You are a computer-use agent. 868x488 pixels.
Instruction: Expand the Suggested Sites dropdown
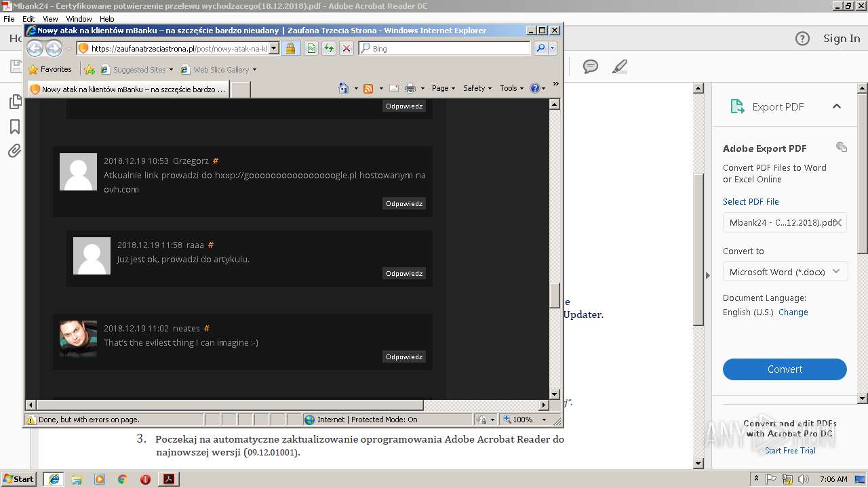pos(171,70)
